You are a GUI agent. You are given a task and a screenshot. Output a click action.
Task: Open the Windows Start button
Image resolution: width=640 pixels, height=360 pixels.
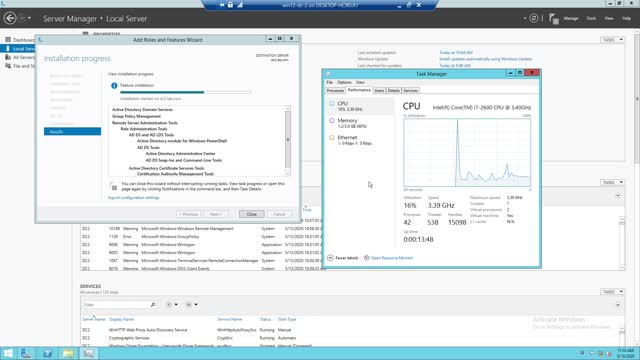coord(8,353)
